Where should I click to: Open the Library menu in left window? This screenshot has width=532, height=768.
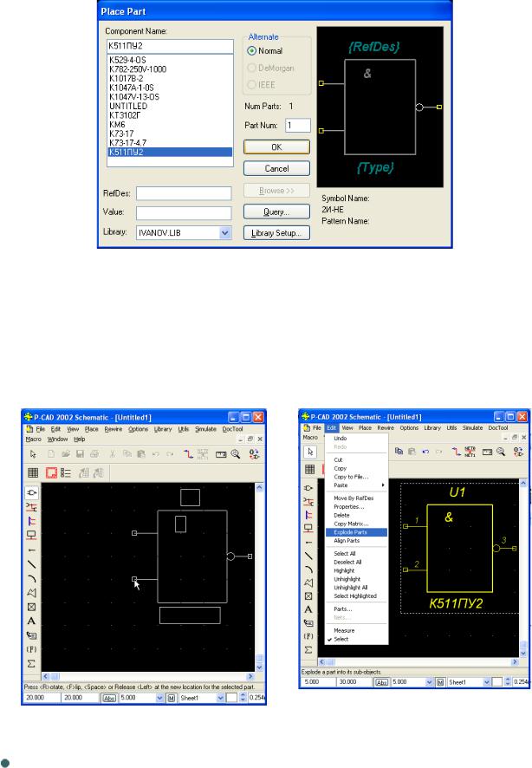point(163,428)
